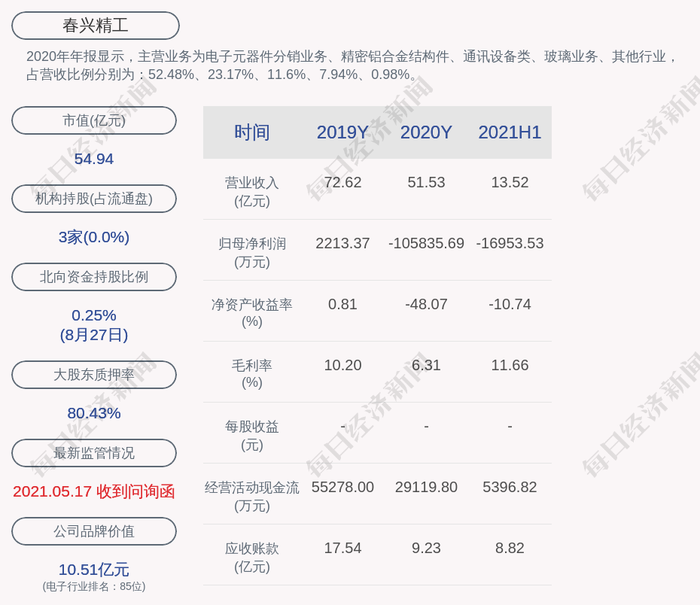The height and width of the screenshot is (605, 700).
Task: Click the gross margin value 10.20
Action: pos(343,366)
